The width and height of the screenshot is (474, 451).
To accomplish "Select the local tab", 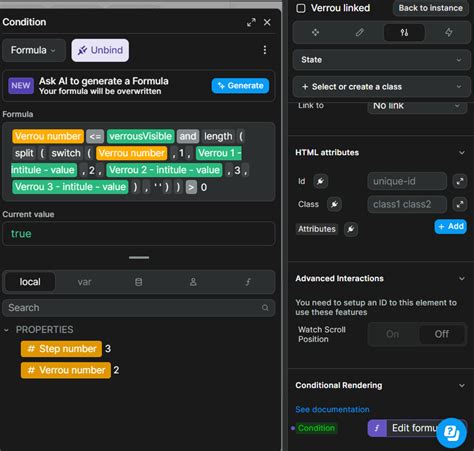I will click(x=30, y=282).
